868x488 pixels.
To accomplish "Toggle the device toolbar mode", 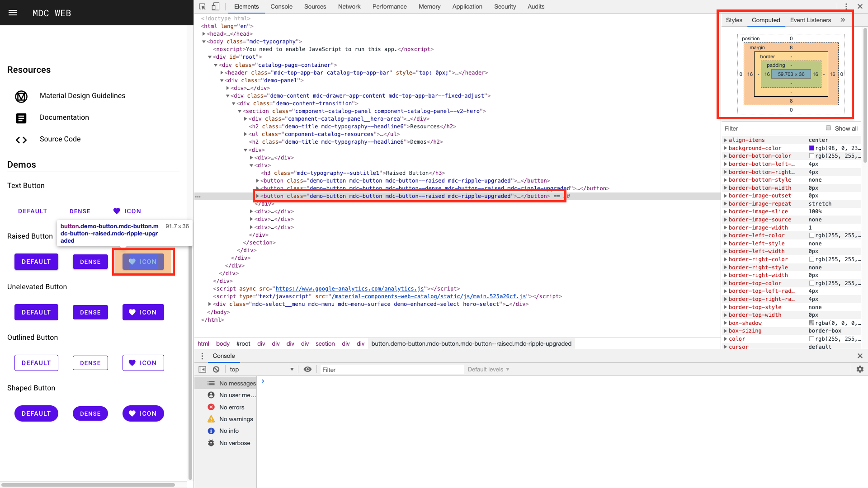I will [216, 6].
